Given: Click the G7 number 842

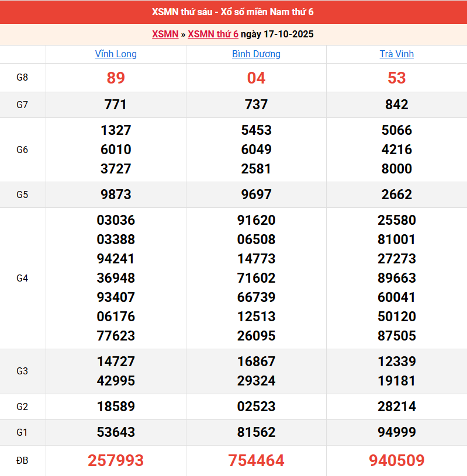Looking at the screenshot, I should click(x=396, y=105).
